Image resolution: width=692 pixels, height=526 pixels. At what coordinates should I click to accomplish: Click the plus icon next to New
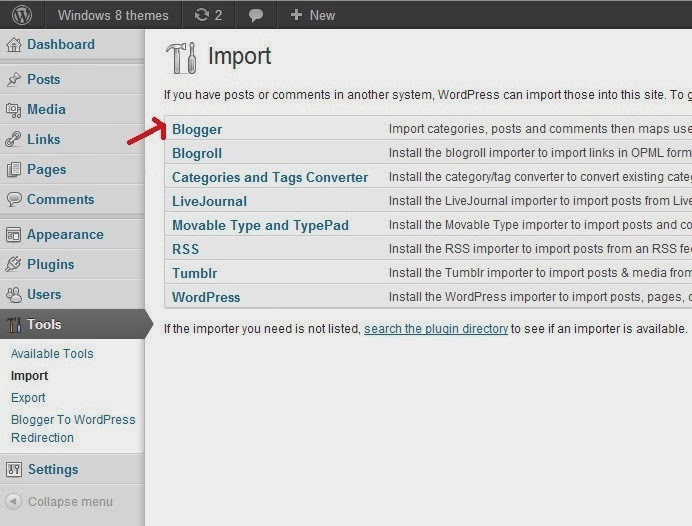(x=296, y=15)
